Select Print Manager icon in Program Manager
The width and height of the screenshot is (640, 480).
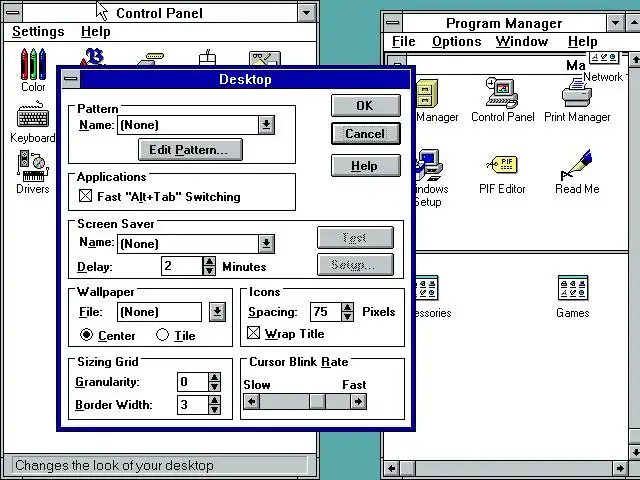tap(577, 100)
